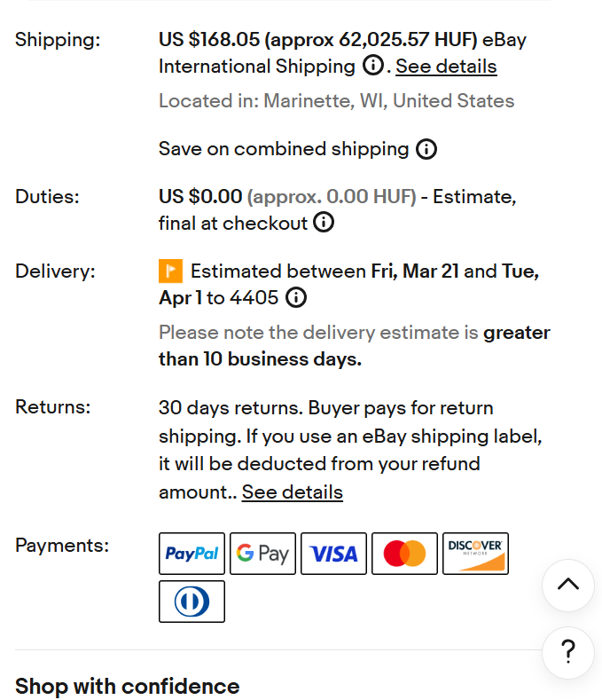Click the Visa payment icon
602x700 pixels.
pos(333,554)
